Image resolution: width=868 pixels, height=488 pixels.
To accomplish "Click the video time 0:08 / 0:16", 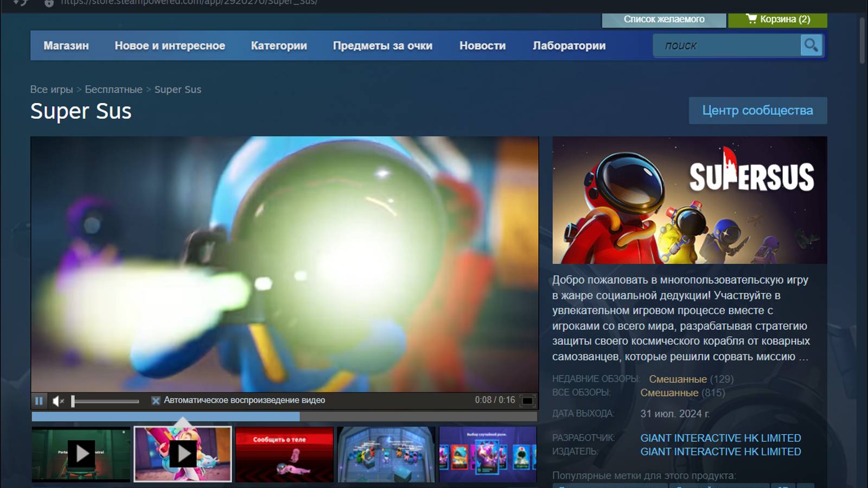I will point(495,400).
